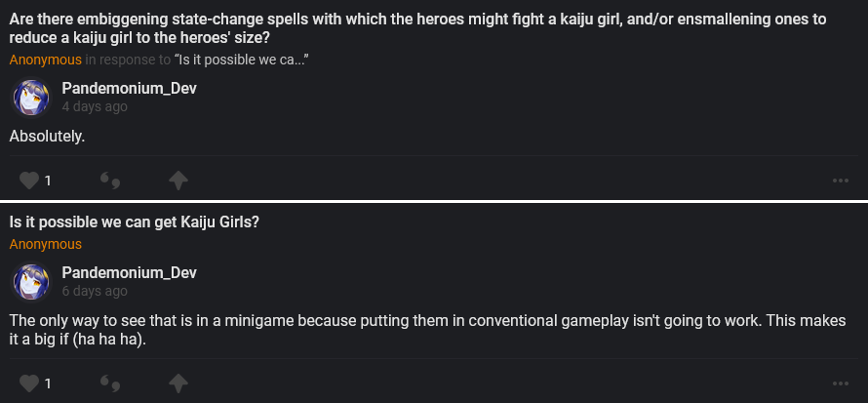The width and height of the screenshot is (868, 403).
Task: Open Pandemonium_Dev profile name in the second answer
Action: coord(129,272)
